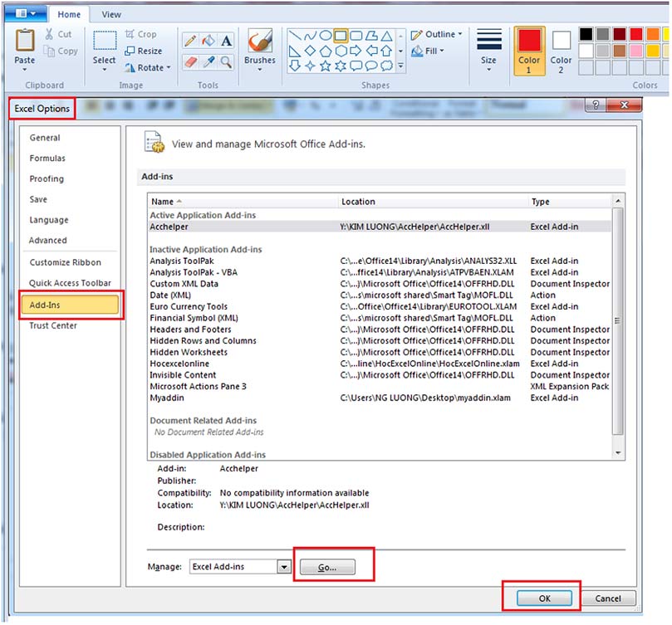Screen dimensions: 672x625
Task: Click the add-ins list scroll down arrow
Action: (x=618, y=453)
